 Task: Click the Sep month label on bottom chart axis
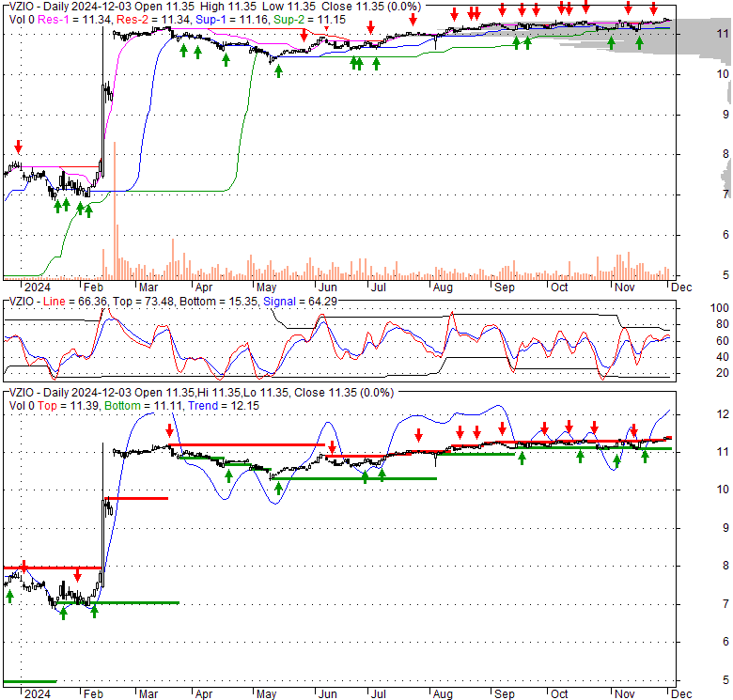point(504,694)
